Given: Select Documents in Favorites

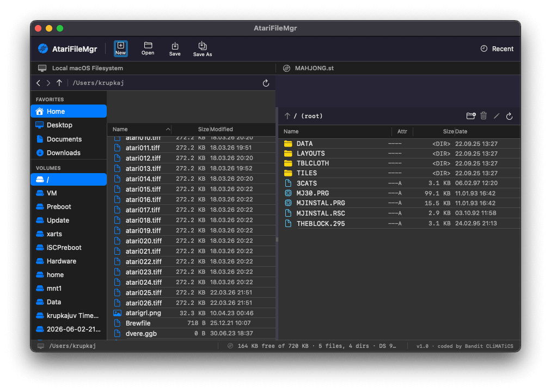Looking at the screenshot, I should tap(69, 139).
